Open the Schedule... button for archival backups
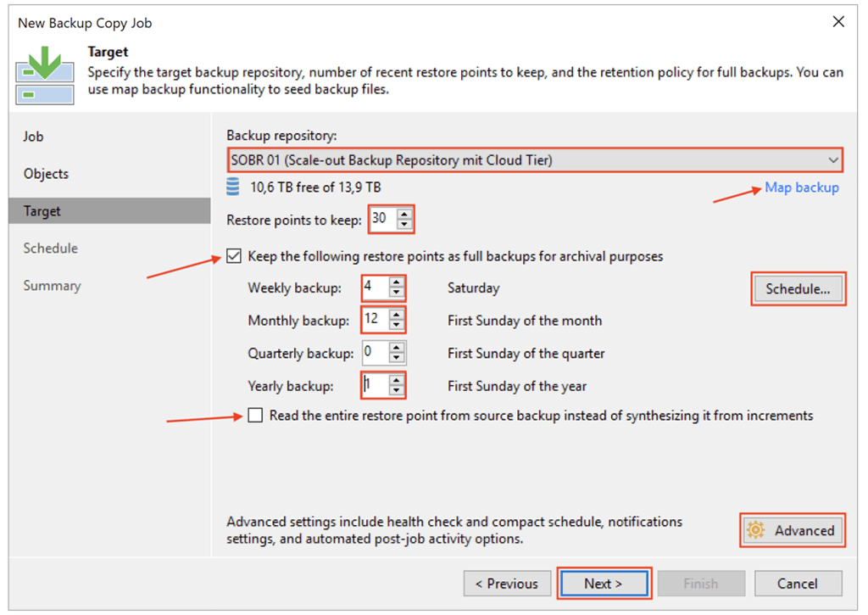 pyautogui.click(x=798, y=288)
